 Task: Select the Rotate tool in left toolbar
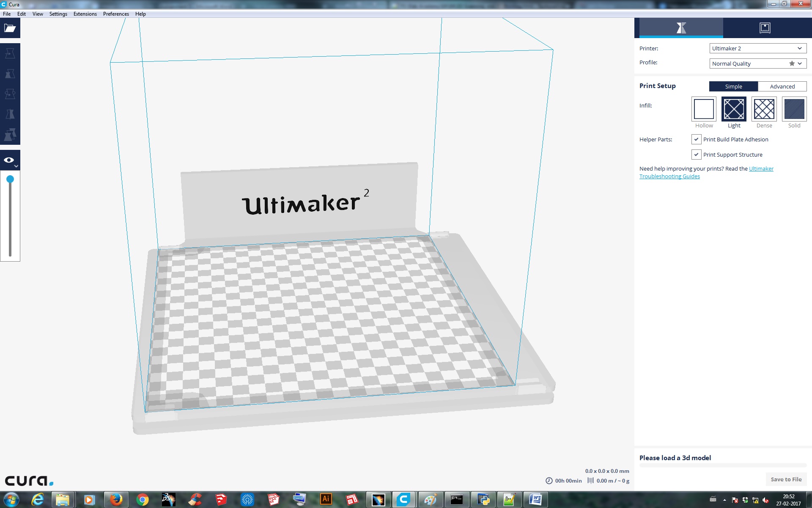pyautogui.click(x=10, y=94)
